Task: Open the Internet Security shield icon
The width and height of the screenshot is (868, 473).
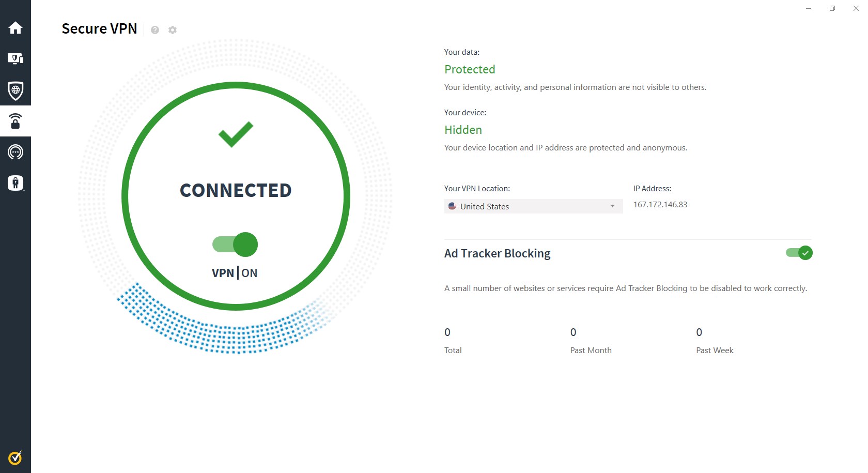Action: [16, 90]
